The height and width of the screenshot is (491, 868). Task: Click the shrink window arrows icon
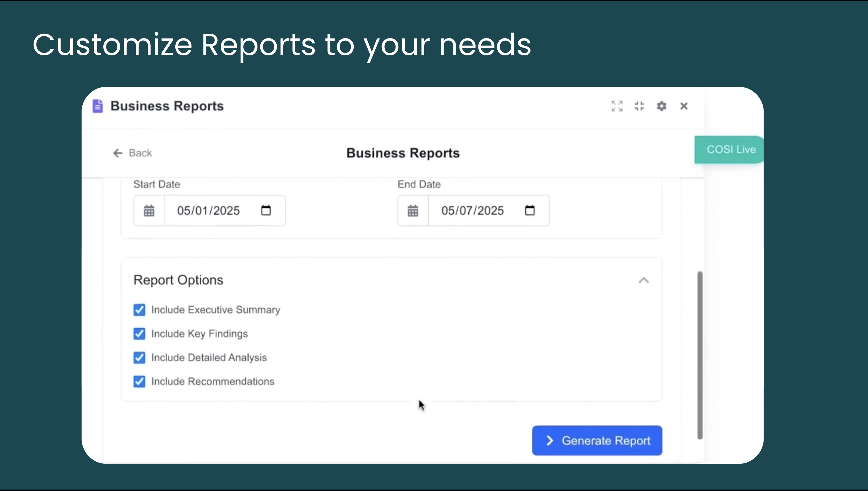[x=639, y=106]
